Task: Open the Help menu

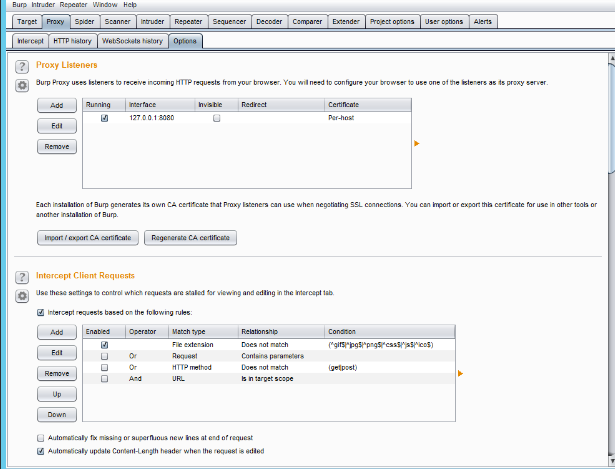Action: (x=130, y=5)
